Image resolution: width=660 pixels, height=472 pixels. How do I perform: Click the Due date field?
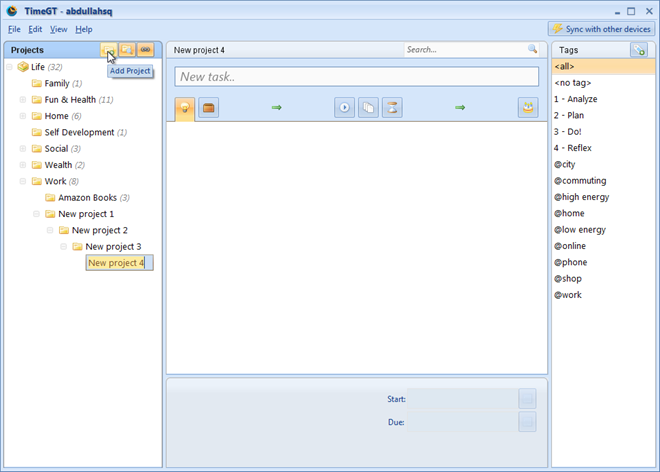click(x=463, y=422)
